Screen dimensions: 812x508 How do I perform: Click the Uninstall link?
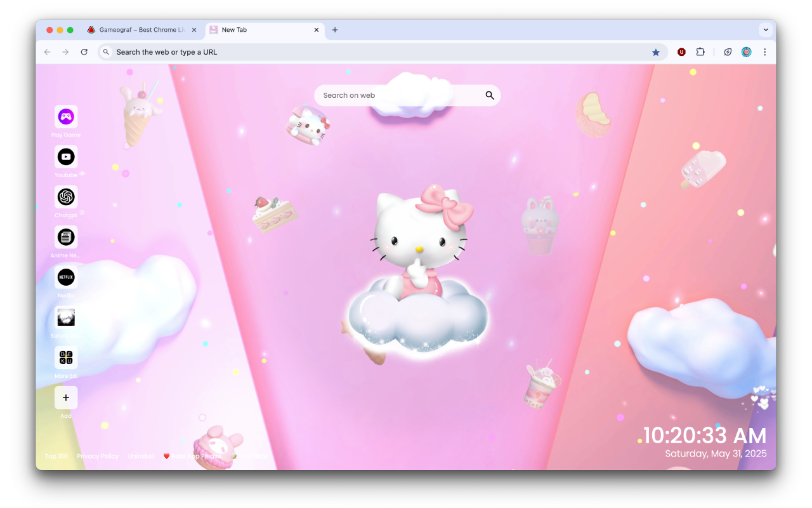click(141, 456)
